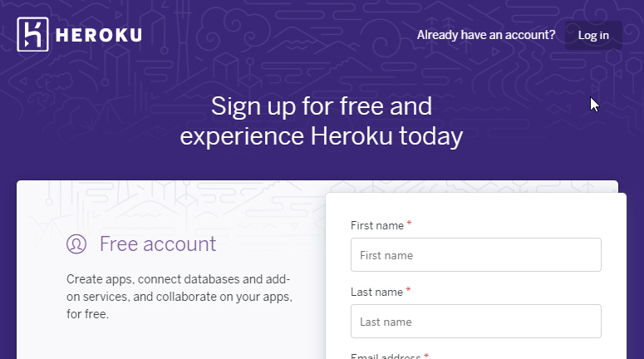644x359 pixels.
Task: Click the red asterisk beside Last name
Action: click(408, 290)
